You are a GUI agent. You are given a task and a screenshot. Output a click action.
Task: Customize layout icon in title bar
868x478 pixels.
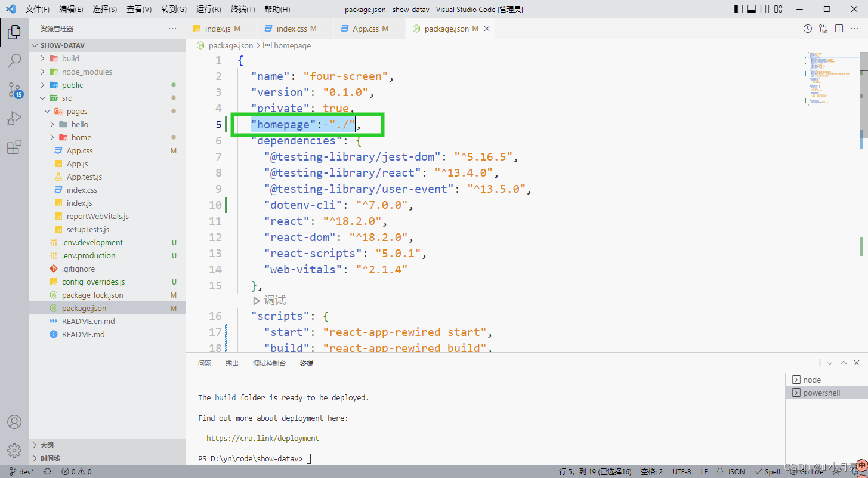pos(778,9)
